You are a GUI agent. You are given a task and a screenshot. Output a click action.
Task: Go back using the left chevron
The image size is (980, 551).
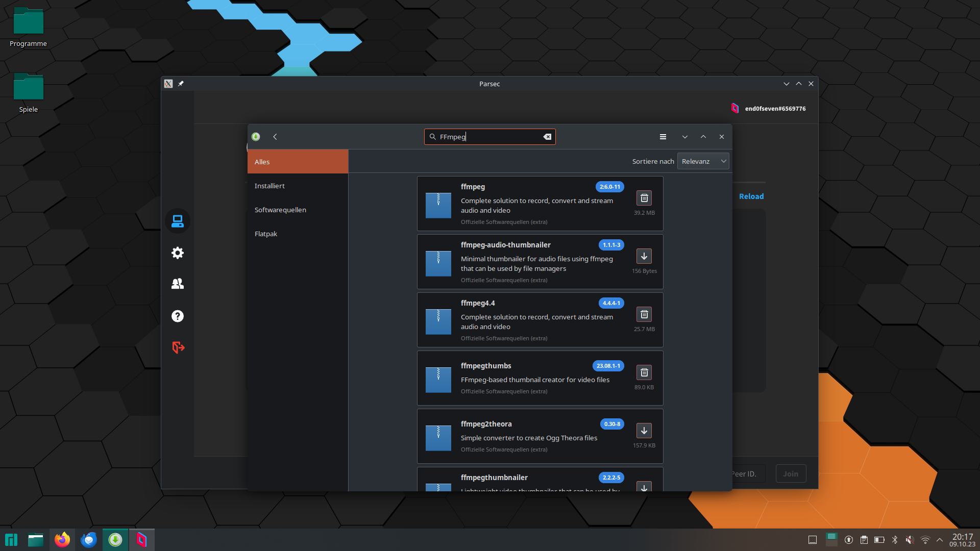coord(275,137)
